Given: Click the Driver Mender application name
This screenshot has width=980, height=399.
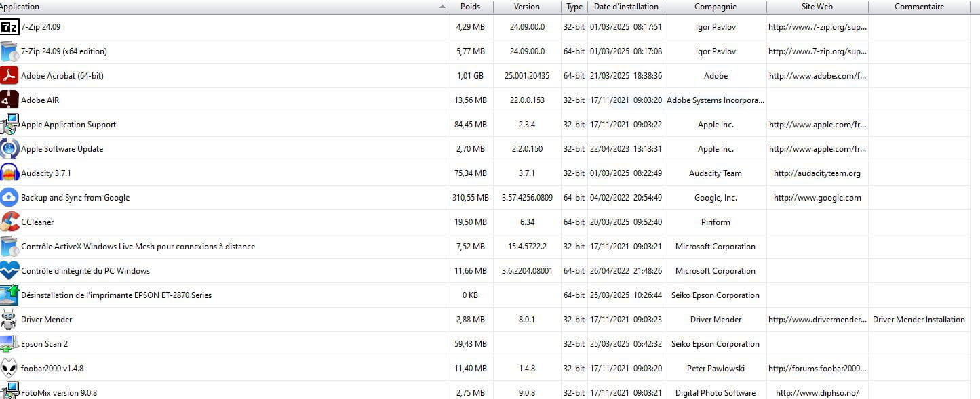Looking at the screenshot, I should tap(47, 320).
